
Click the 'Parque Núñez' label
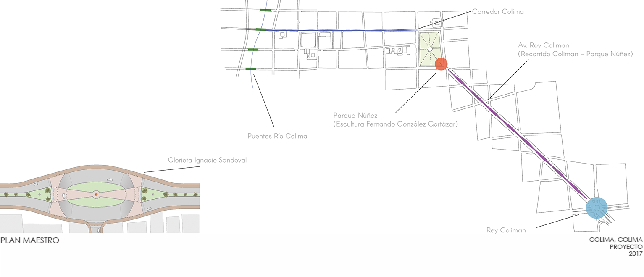coord(355,115)
